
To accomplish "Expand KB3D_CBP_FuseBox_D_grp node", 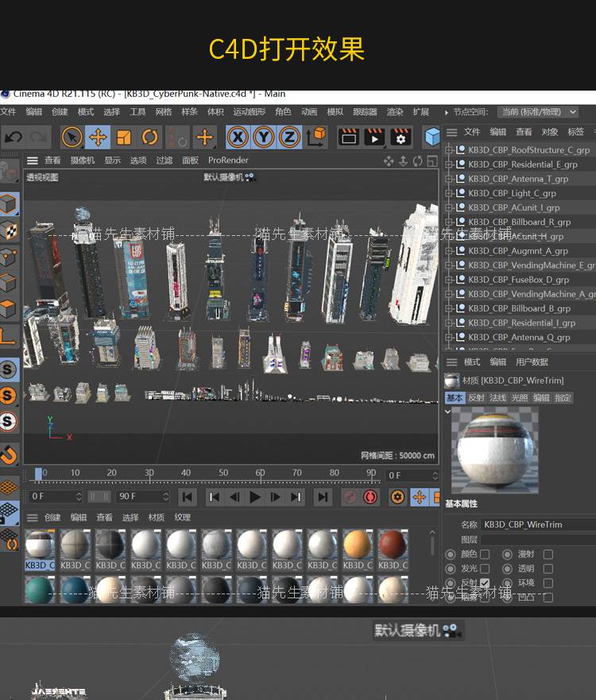I will coord(449,280).
